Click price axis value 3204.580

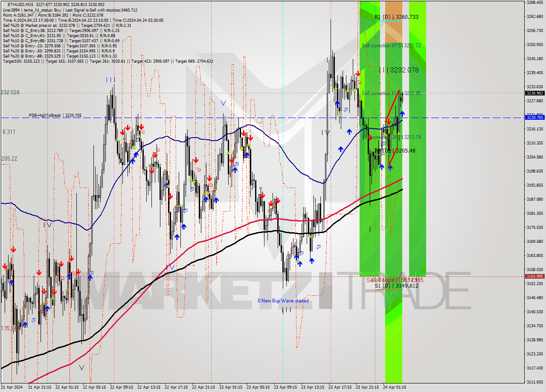(x=534, y=157)
